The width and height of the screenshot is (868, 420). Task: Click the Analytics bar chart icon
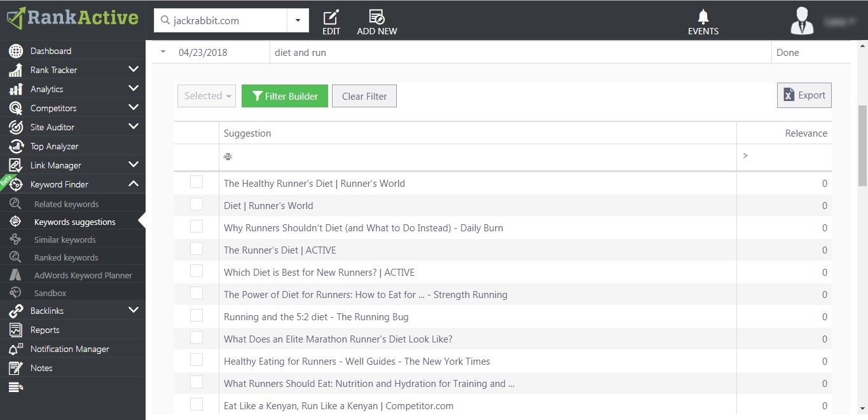16,89
